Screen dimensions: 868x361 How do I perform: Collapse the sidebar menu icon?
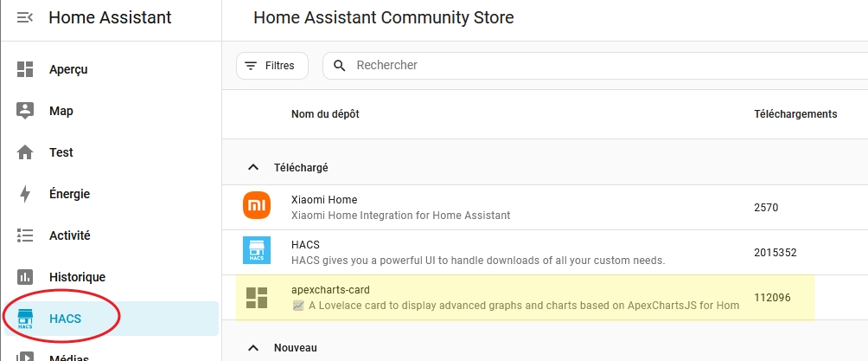[x=24, y=17]
